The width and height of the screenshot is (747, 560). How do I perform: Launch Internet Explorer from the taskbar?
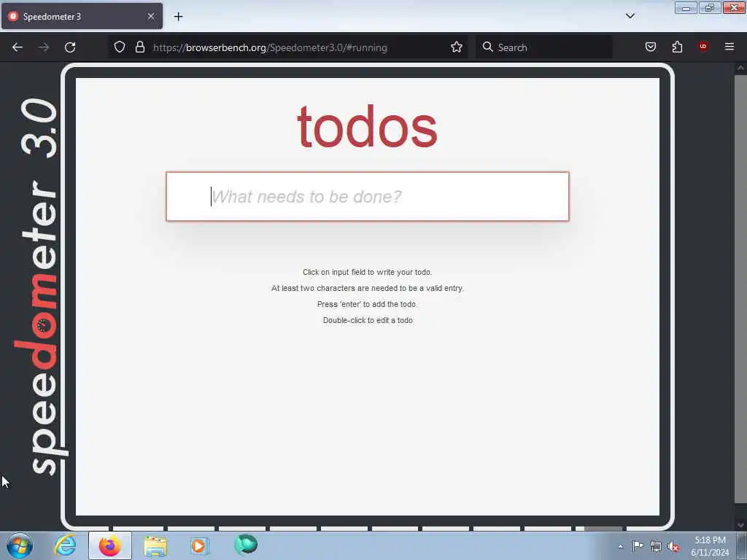pyautogui.click(x=65, y=545)
